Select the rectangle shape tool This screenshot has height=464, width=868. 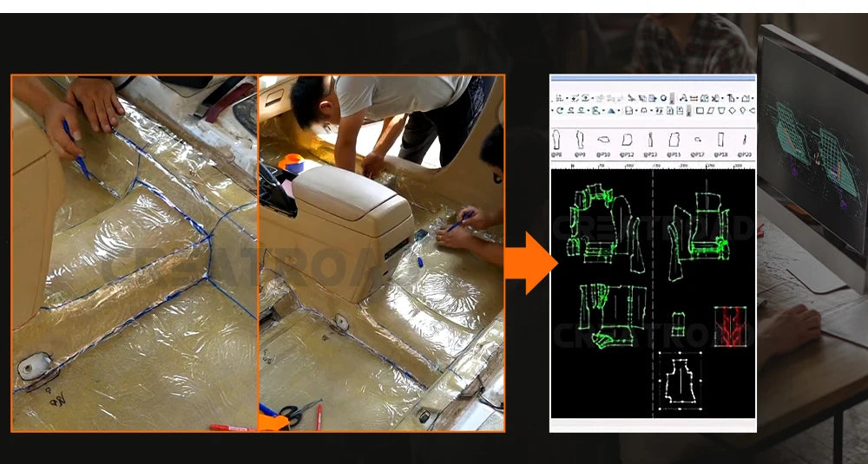[700, 110]
